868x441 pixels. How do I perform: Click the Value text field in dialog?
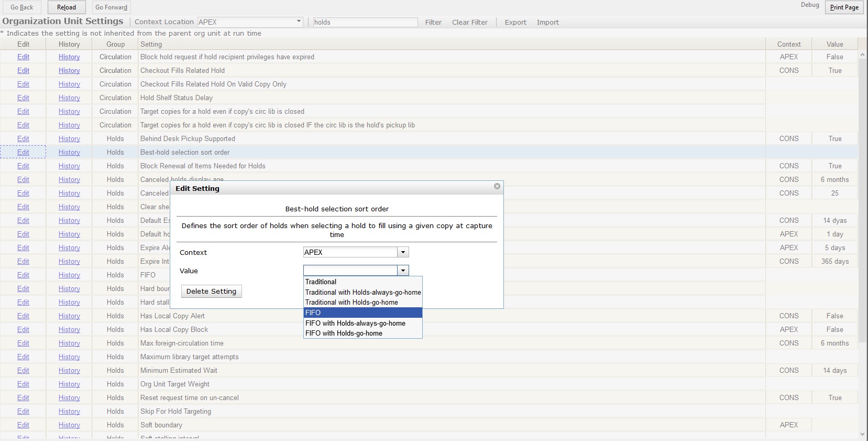coord(350,271)
